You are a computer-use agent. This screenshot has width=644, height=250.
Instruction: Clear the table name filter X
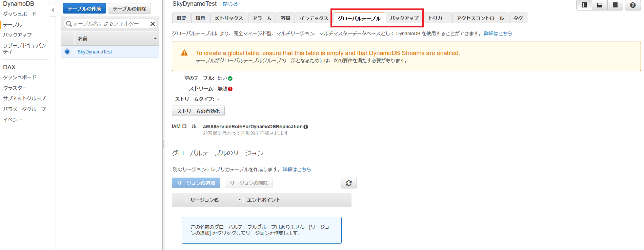pyautogui.click(x=153, y=24)
